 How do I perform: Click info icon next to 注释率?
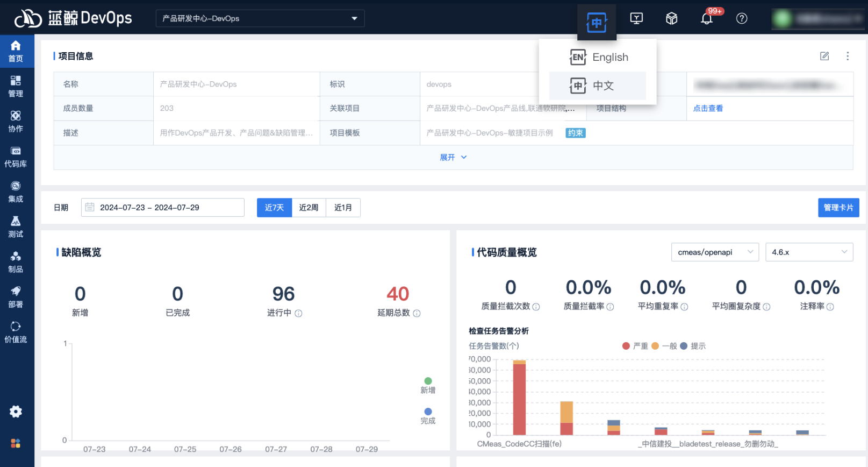tap(830, 307)
